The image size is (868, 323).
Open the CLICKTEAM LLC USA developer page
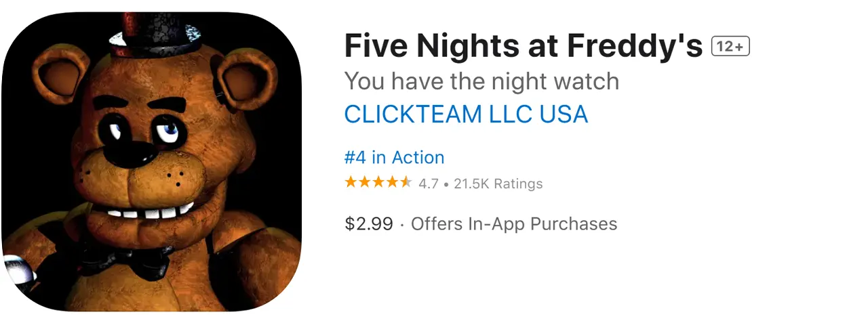466,114
